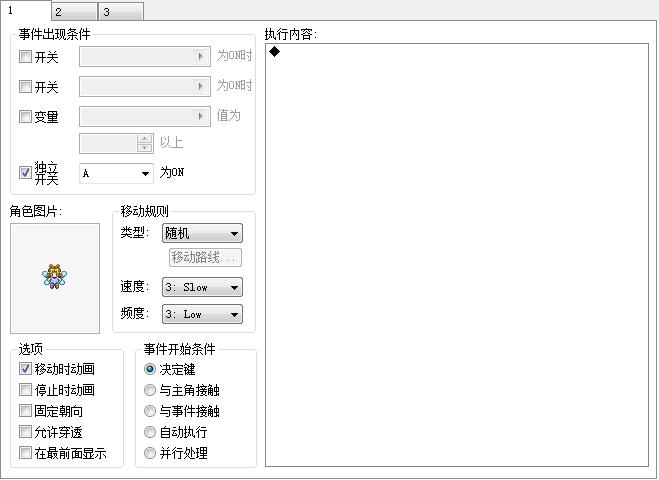659x480 pixels.
Task: Check the 允许穿透 option
Action: pyautogui.click(x=25, y=432)
